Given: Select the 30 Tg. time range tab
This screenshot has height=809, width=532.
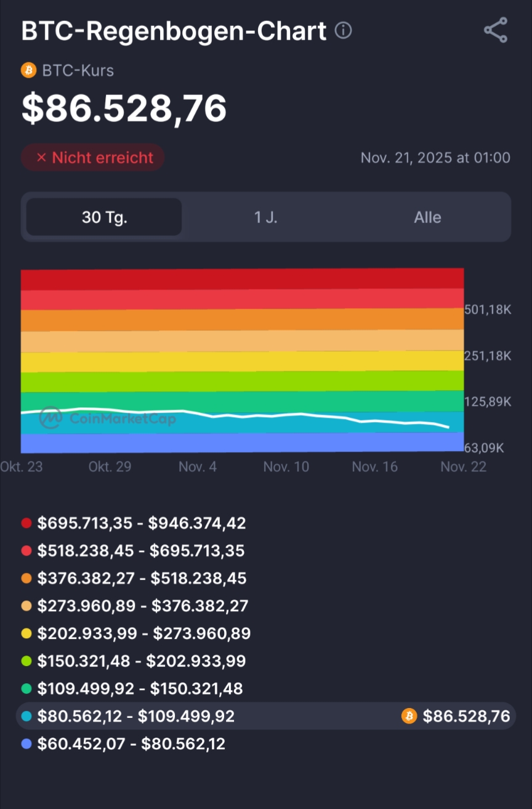Looking at the screenshot, I should (104, 217).
